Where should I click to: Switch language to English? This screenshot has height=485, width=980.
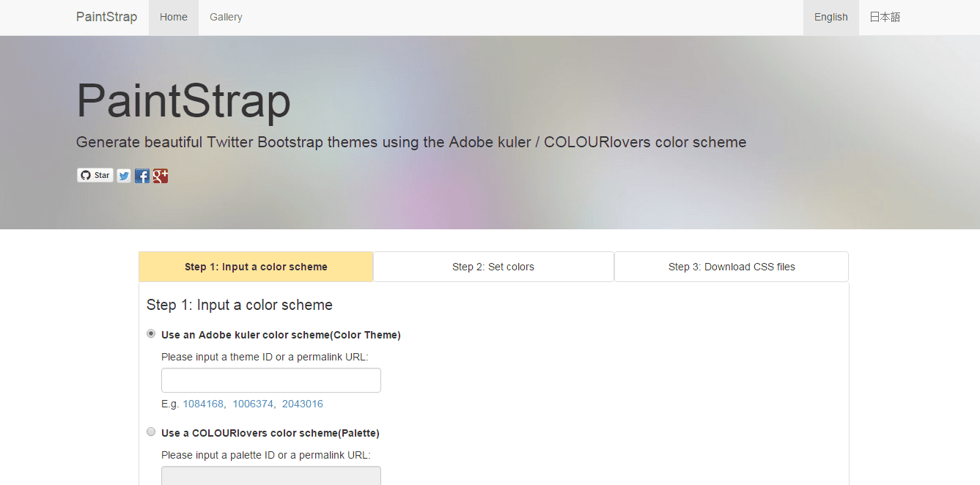tap(831, 18)
